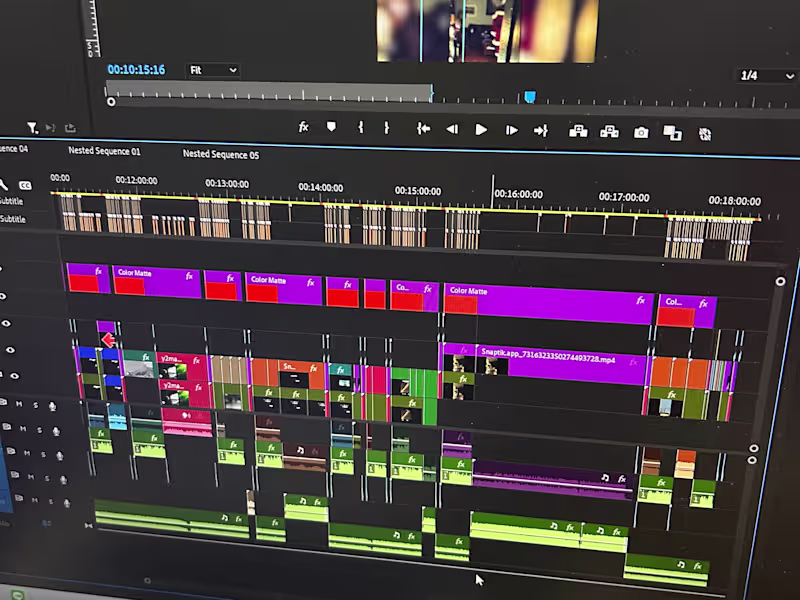Image resolution: width=800 pixels, height=600 pixels.
Task: Click the first Subtitle track label
Action: (11, 201)
